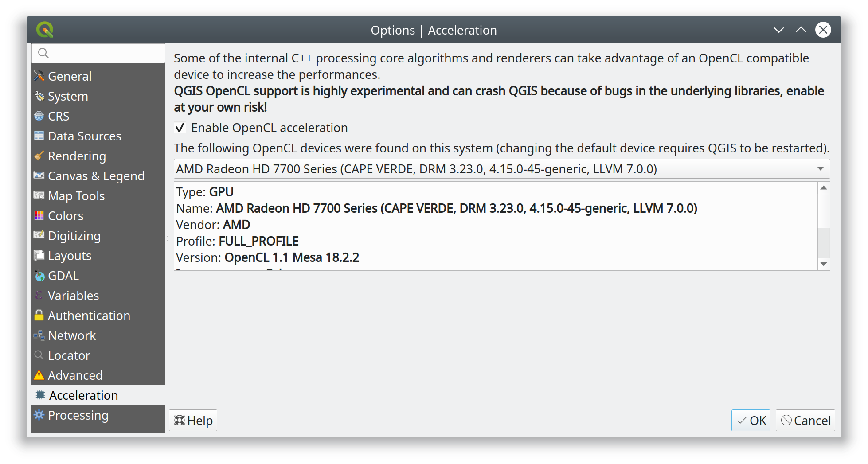Click the Rendering brush icon
Image resolution: width=868 pixels, height=464 pixels.
pos(39,156)
